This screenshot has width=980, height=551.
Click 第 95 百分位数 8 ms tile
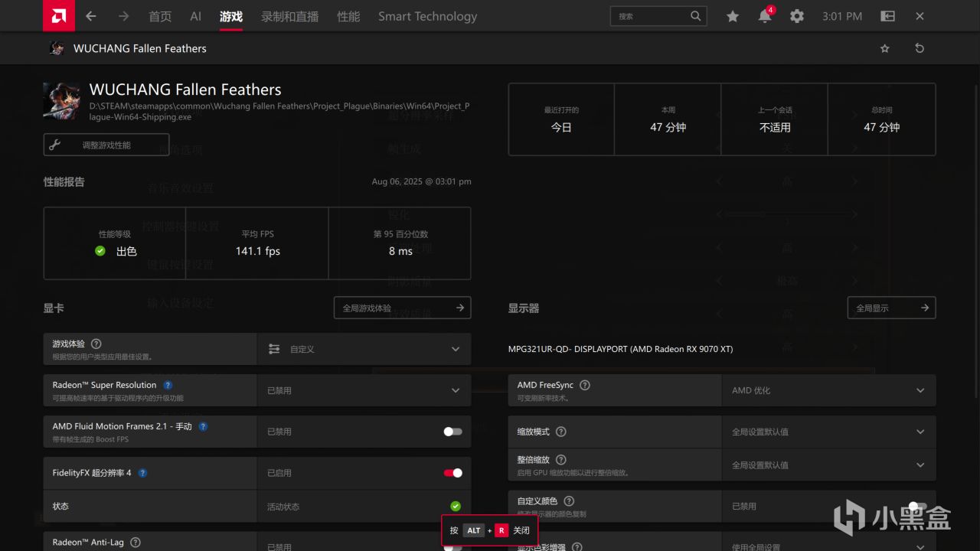coord(400,243)
